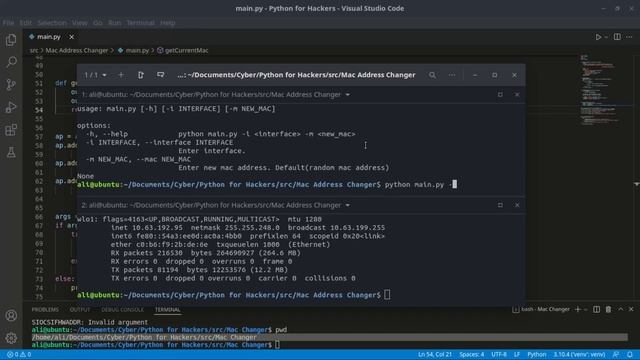Image resolution: width=640 pixels, height=360 pixels.
Task: Select bash - Mac Changer terminal label
Action: tap(541, 309)
